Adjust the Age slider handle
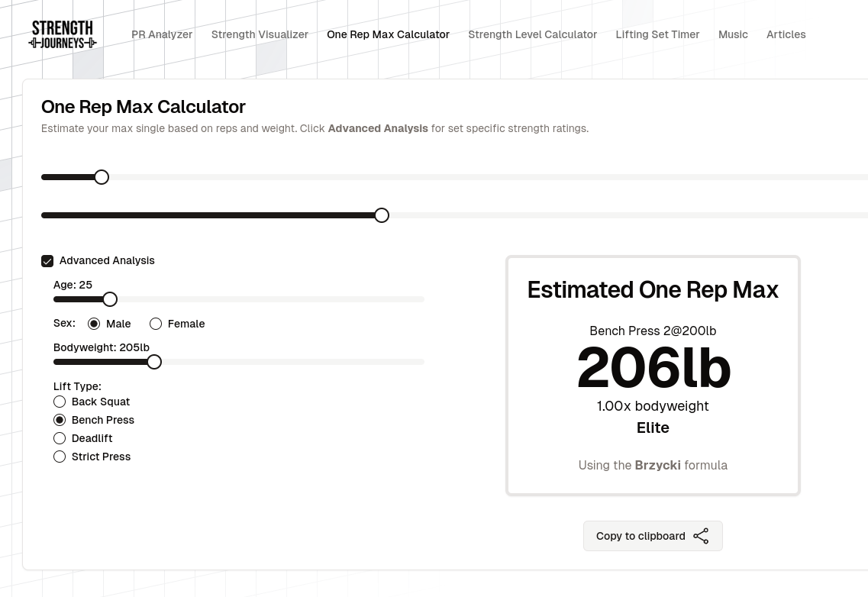 (110, 299)
